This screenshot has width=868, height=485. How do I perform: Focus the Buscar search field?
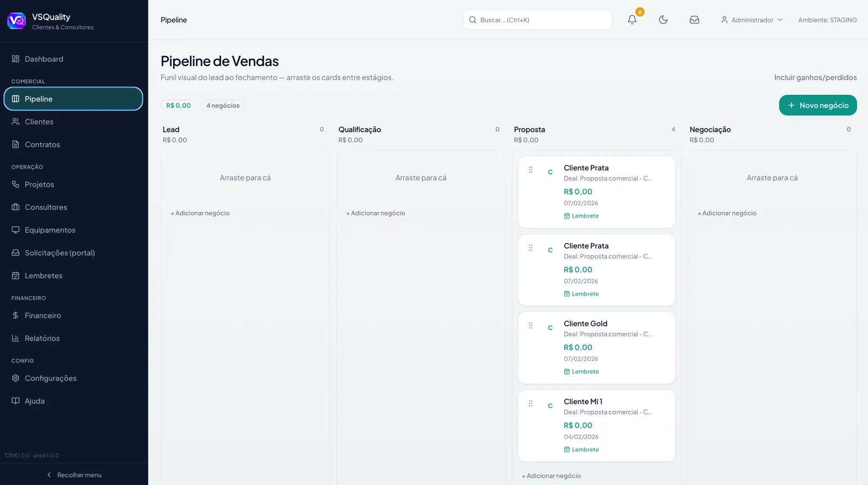[538, 20]
